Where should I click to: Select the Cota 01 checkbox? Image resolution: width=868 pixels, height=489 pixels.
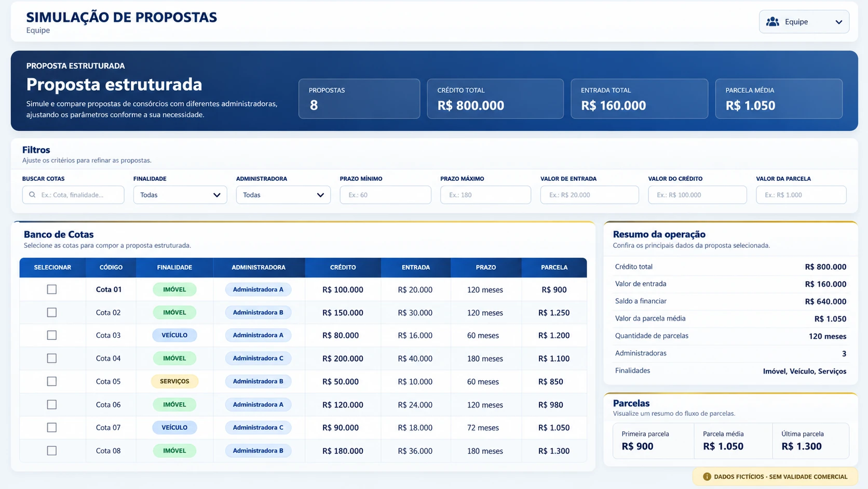tap(52, 289)
